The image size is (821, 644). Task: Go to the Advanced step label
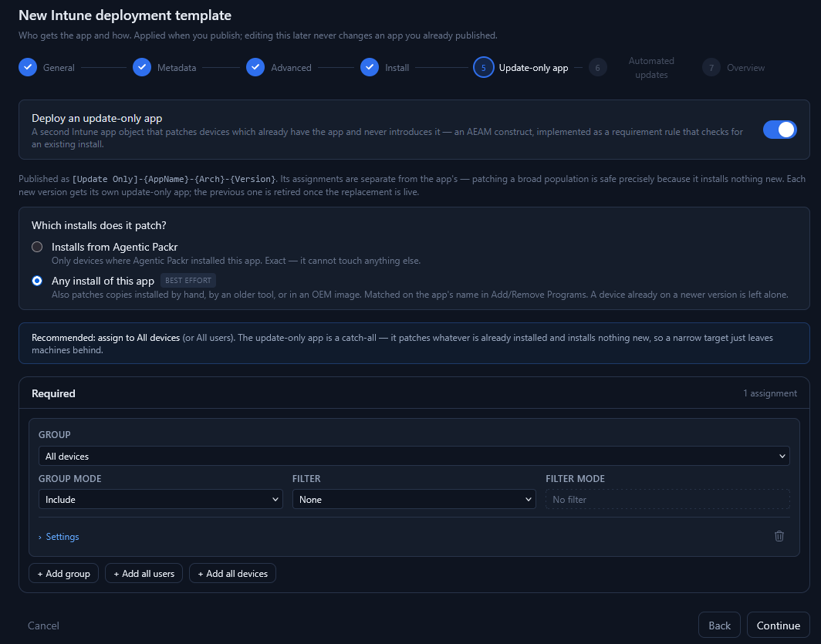[x=291, y=68]
